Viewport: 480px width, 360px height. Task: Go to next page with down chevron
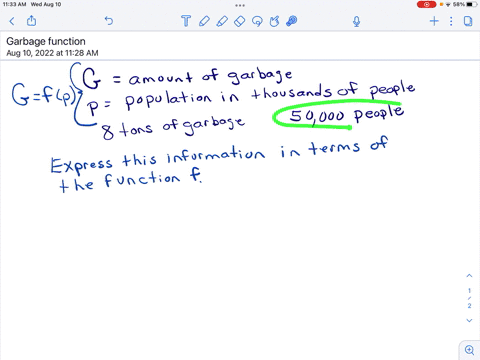(469, 320)
